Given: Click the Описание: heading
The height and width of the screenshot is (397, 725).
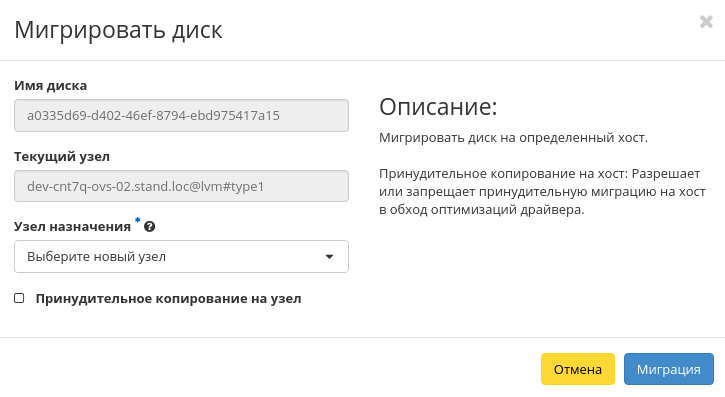Looking at the screenshot, I should (438, 107).
